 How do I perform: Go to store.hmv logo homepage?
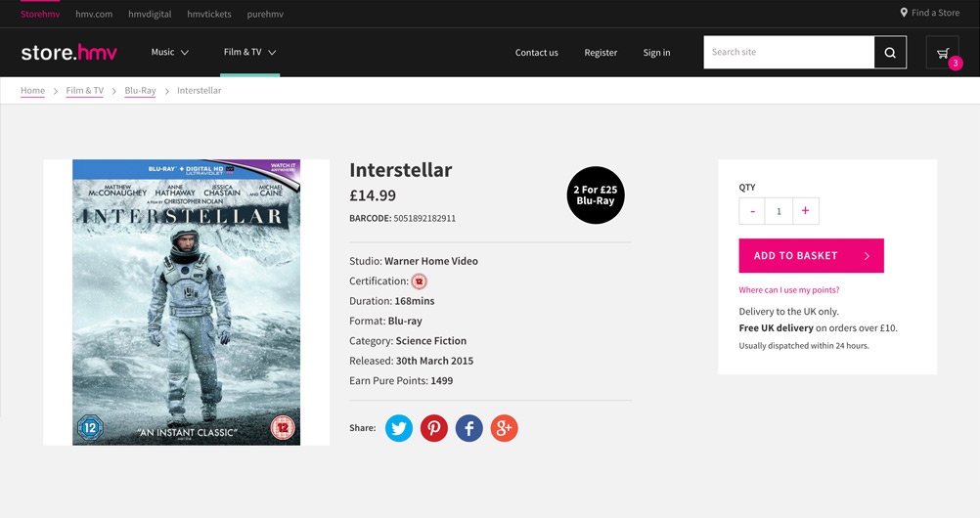68,53
